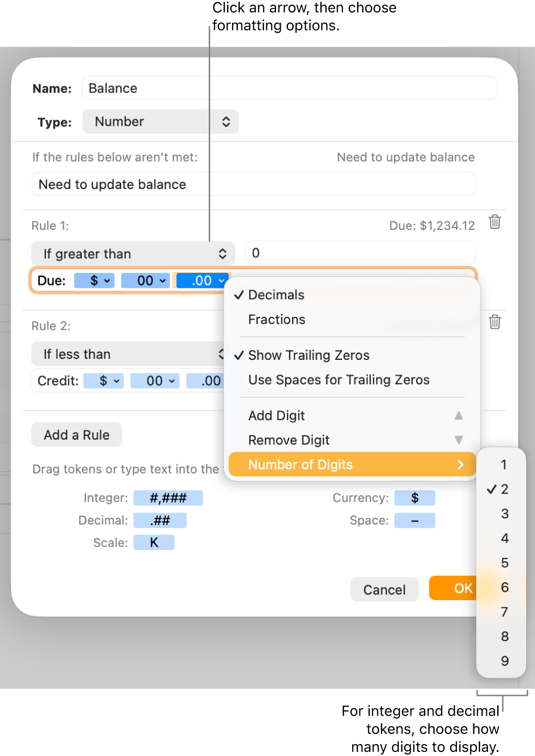This screenshot has width=535, height=756.
Task: Switch formatting from Decimals to Fractions
Action: (277, 319)
